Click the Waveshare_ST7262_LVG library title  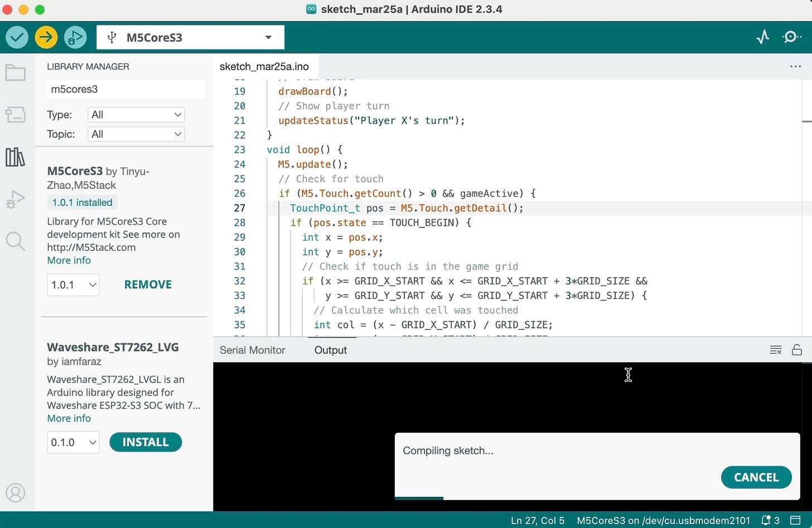click(113, 347)
